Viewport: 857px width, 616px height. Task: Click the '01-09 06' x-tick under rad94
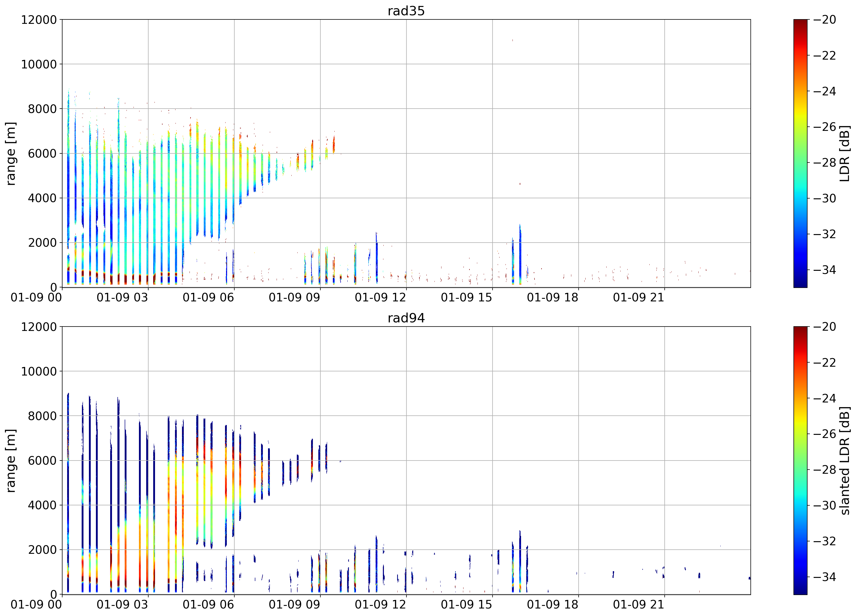tap(209, 604)
